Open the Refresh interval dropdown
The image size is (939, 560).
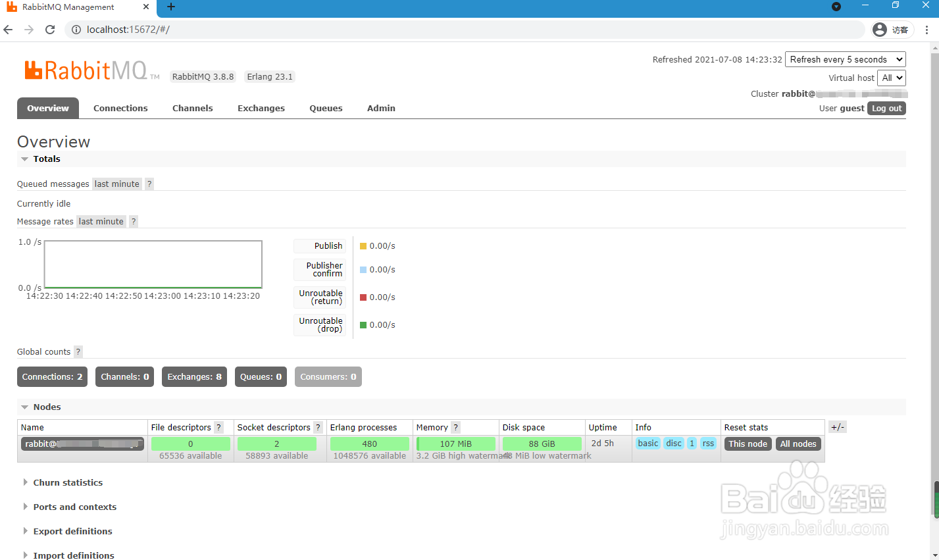pyautogui.click(x=846, y=59)
